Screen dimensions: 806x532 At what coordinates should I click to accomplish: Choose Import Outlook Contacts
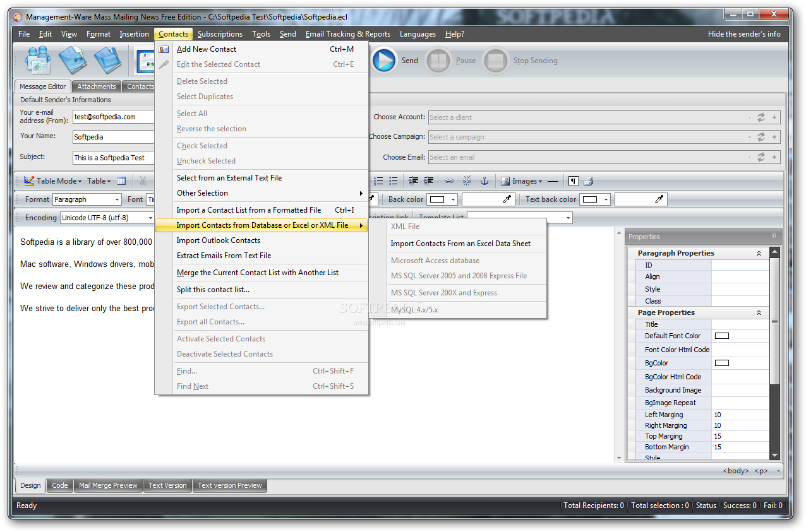coord(262,240)
